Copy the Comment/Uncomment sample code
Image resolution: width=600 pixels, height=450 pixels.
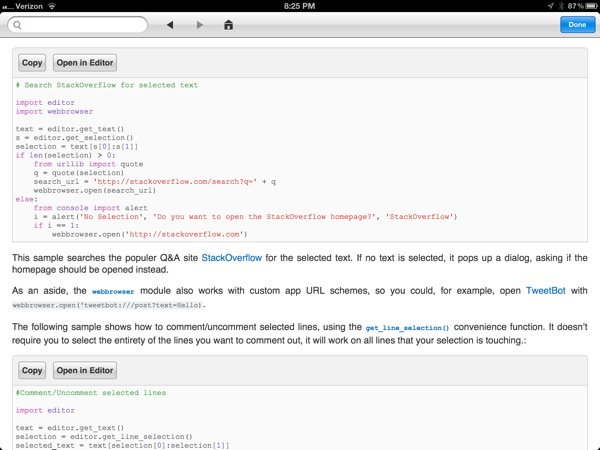[32, 370]
